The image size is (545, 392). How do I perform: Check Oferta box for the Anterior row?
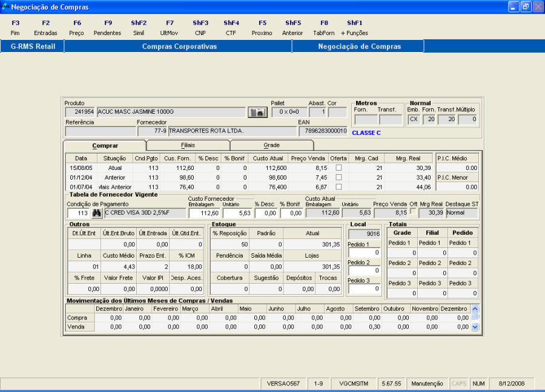(339, 177)
